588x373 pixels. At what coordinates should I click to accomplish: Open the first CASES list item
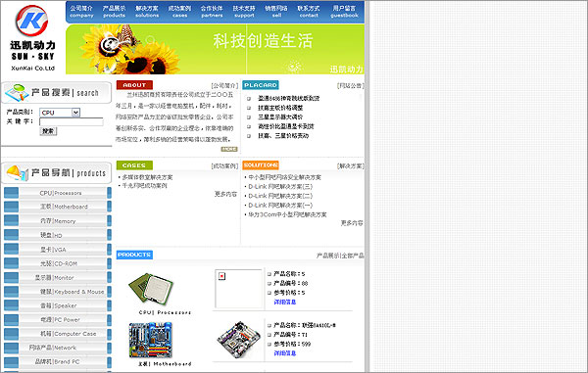(x=147, y=177)
